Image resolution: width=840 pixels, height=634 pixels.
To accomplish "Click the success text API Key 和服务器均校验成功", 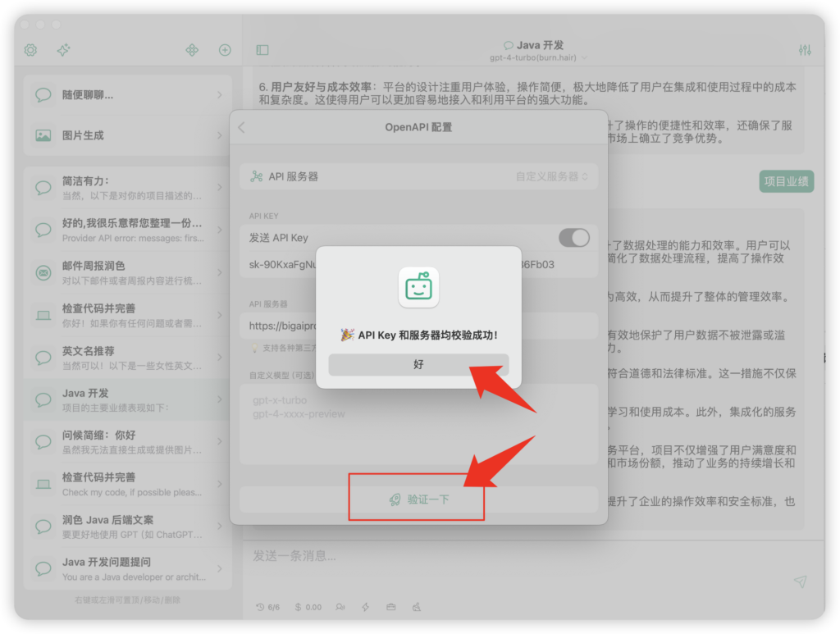I will point(418,335).
